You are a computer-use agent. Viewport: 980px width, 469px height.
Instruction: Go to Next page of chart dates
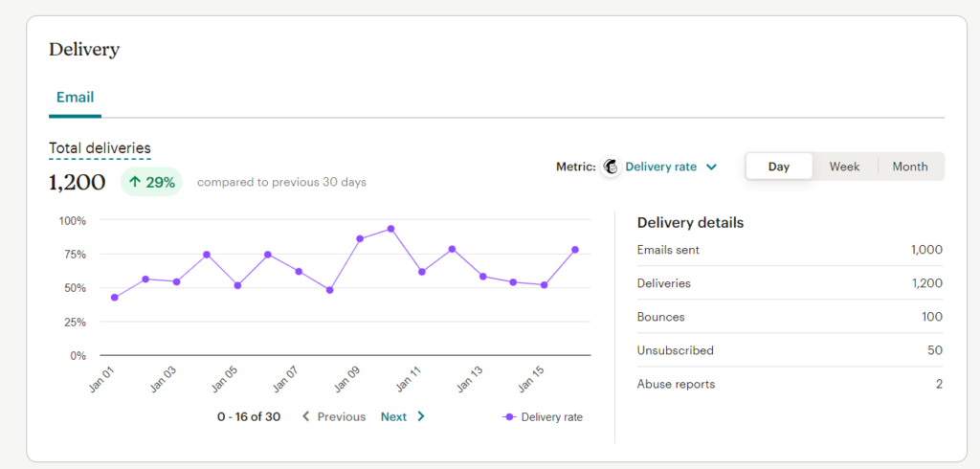pos(403,416)
